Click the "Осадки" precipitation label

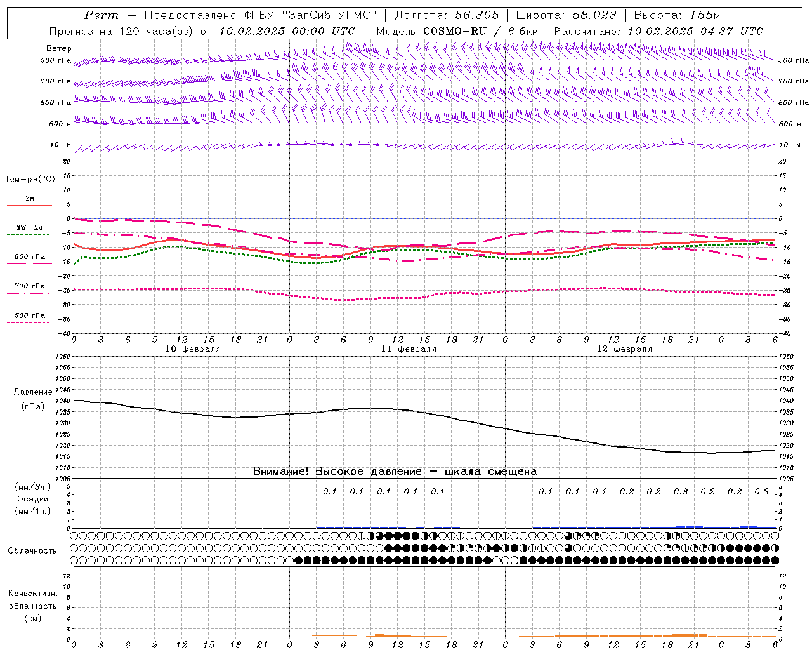point(32,499)
